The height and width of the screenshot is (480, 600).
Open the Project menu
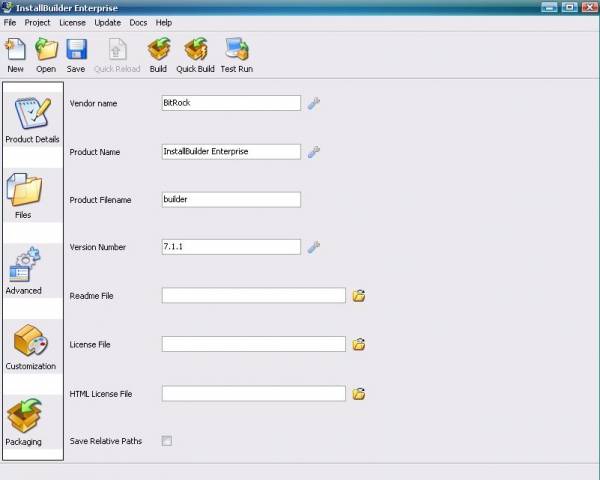(38, 23)
